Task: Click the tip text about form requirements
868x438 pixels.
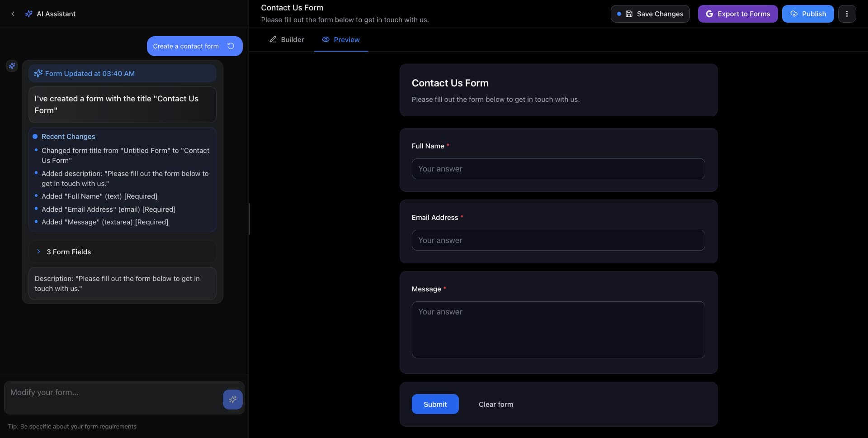Action: pos(72,427)
